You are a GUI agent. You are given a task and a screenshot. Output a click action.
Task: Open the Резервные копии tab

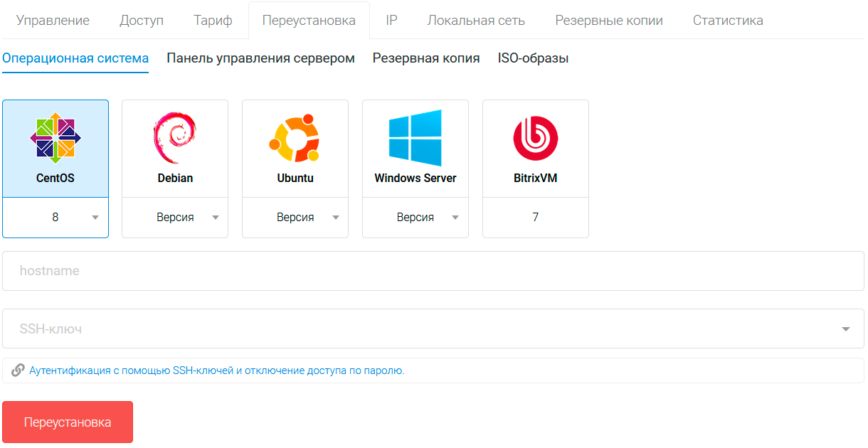click(609, 21)
